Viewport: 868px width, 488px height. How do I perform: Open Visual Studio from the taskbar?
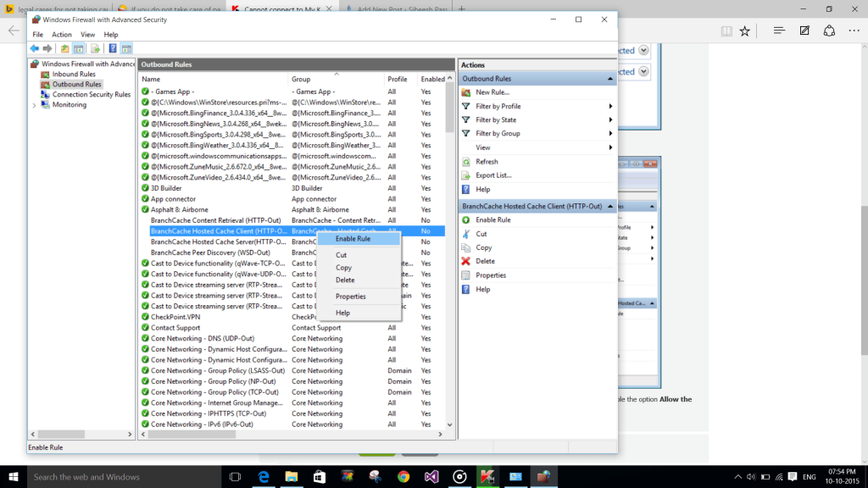click(431, 477)
